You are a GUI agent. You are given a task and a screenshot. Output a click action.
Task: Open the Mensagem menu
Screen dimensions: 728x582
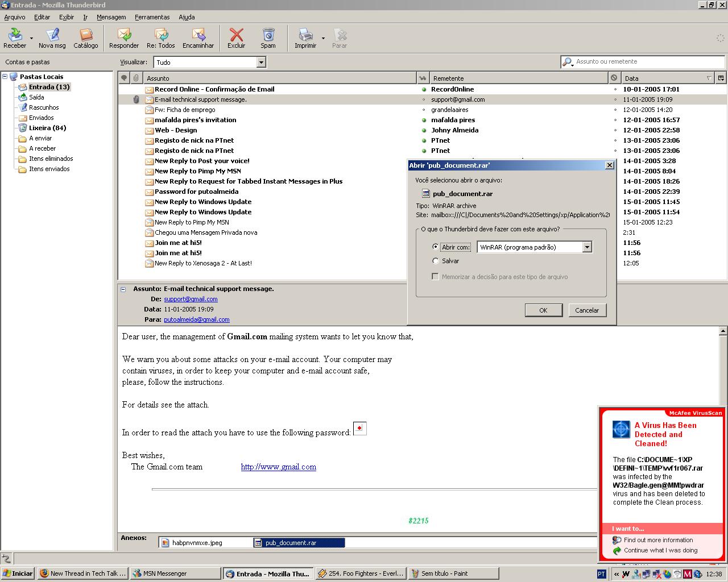click(x=111, y=17)
